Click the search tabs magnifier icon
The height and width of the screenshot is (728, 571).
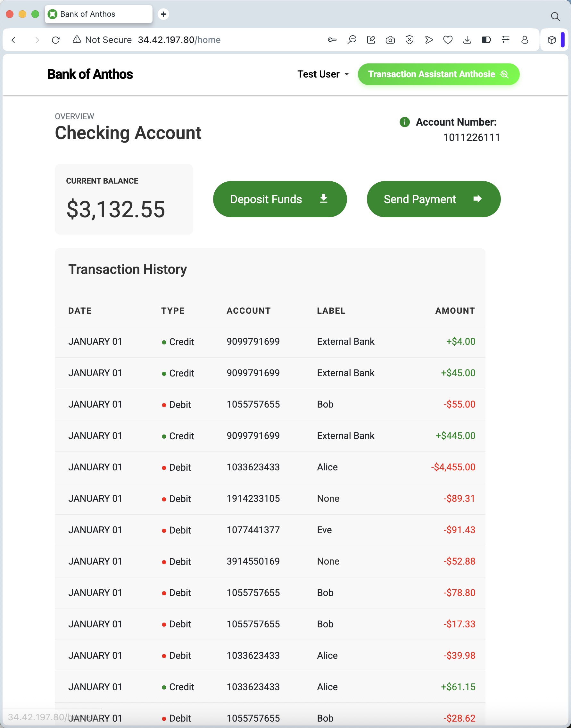(x=555, y=16)
